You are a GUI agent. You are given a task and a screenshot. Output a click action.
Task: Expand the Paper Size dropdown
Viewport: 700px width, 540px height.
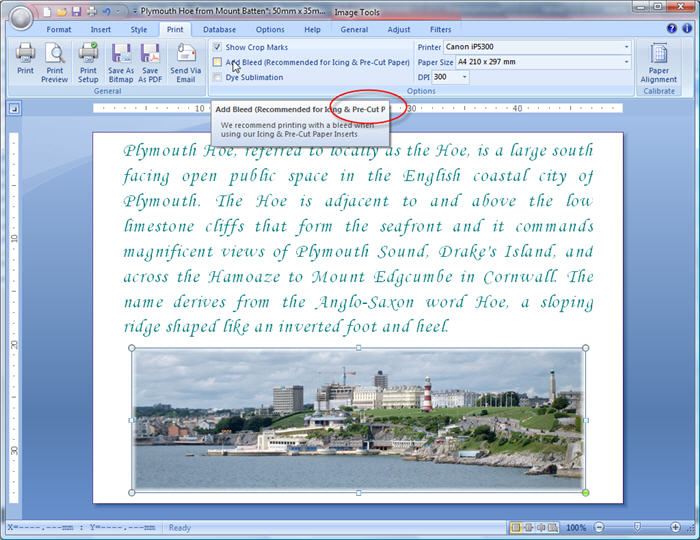pos(626,62)
